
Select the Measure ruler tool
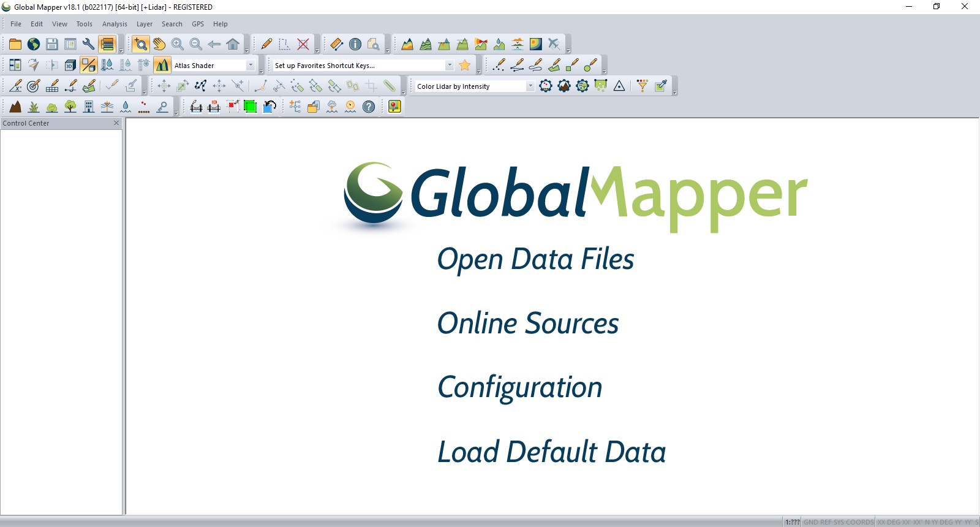337,44
